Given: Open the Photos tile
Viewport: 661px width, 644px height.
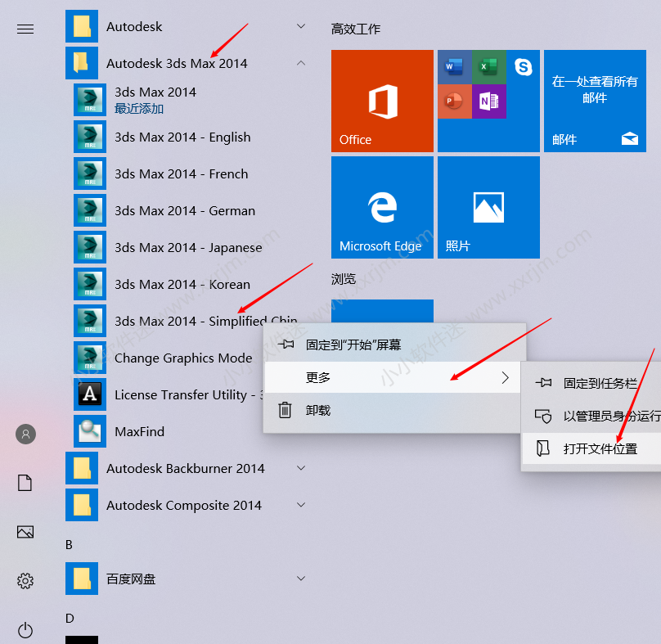Looking at the screenshot, I should (x=488, y=207).
